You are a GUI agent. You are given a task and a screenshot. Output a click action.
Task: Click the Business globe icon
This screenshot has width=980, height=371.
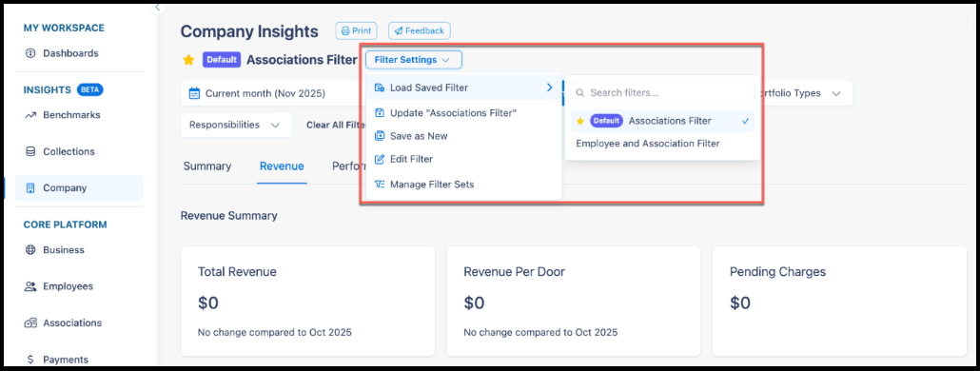click(x=29, y=250)
